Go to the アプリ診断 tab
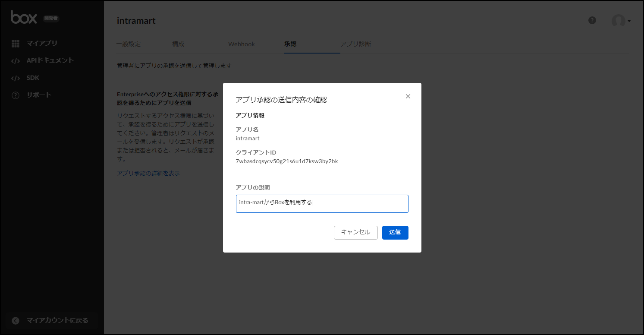The width and height of the screenshot is (644, 335). tap(356, 44)
